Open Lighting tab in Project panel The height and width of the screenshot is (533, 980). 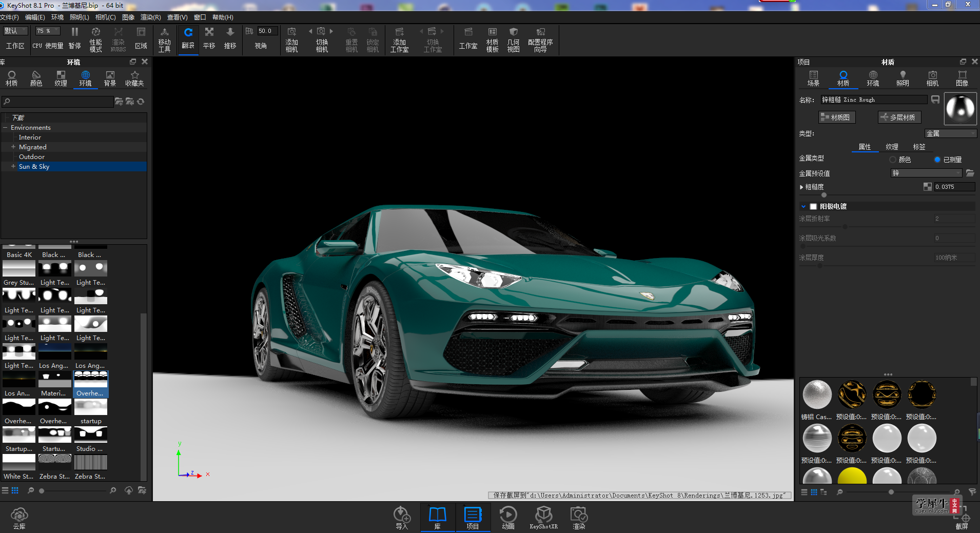903,78
